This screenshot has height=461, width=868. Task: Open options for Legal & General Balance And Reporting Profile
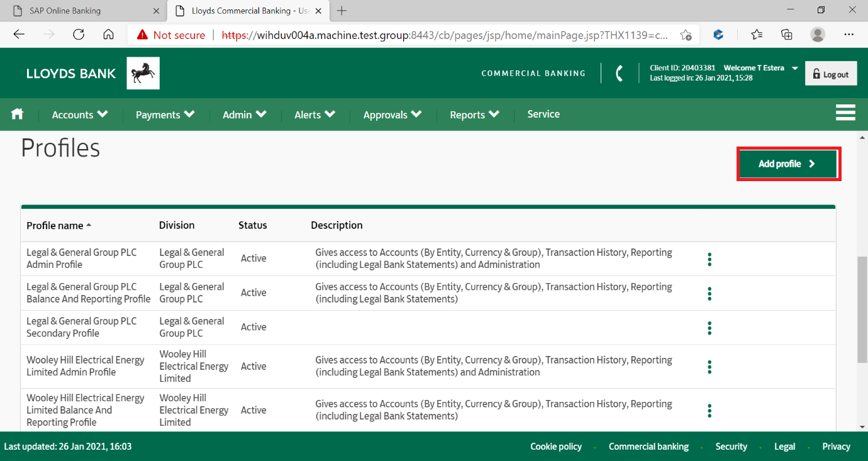click(x=709, y=293)
